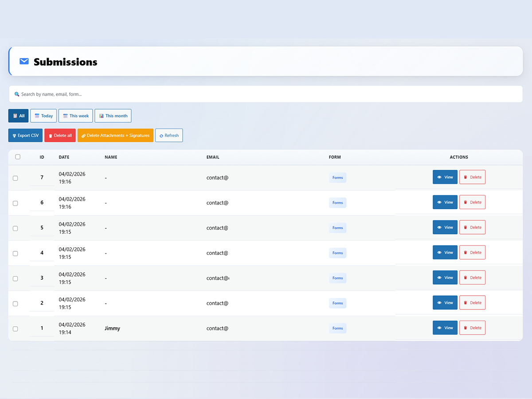The height and width of the screenshot is (399, 532).
Task: Select the Today filter tab
Action: coord(43,116)
